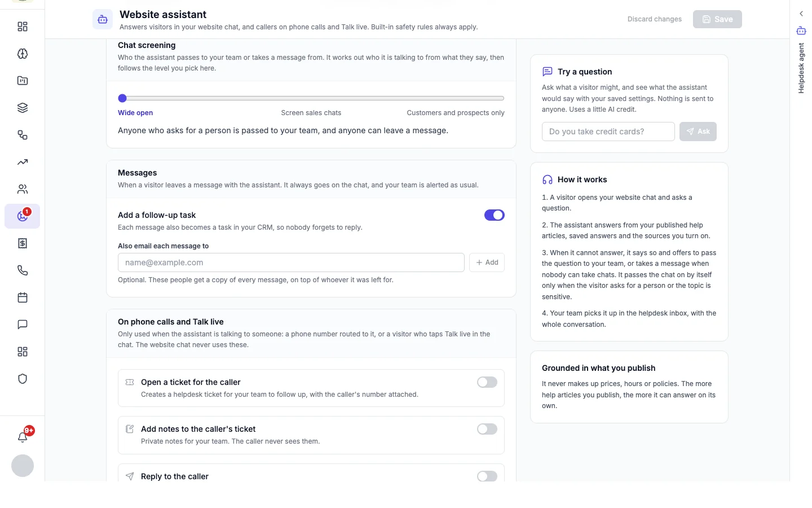Click the Website assistant robot icon

103,19
